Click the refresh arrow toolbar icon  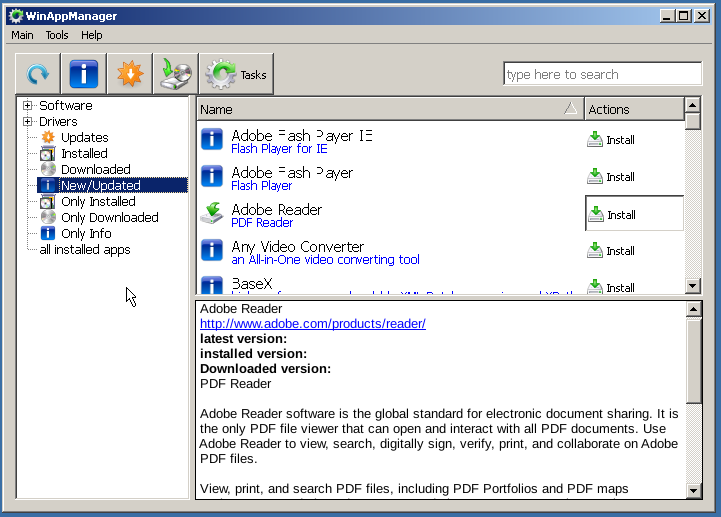pyautogui.click(x=38, y=74)
